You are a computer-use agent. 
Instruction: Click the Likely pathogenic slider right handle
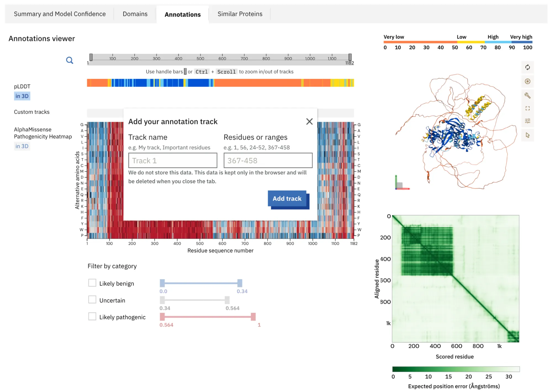click(x=253, y=317)
